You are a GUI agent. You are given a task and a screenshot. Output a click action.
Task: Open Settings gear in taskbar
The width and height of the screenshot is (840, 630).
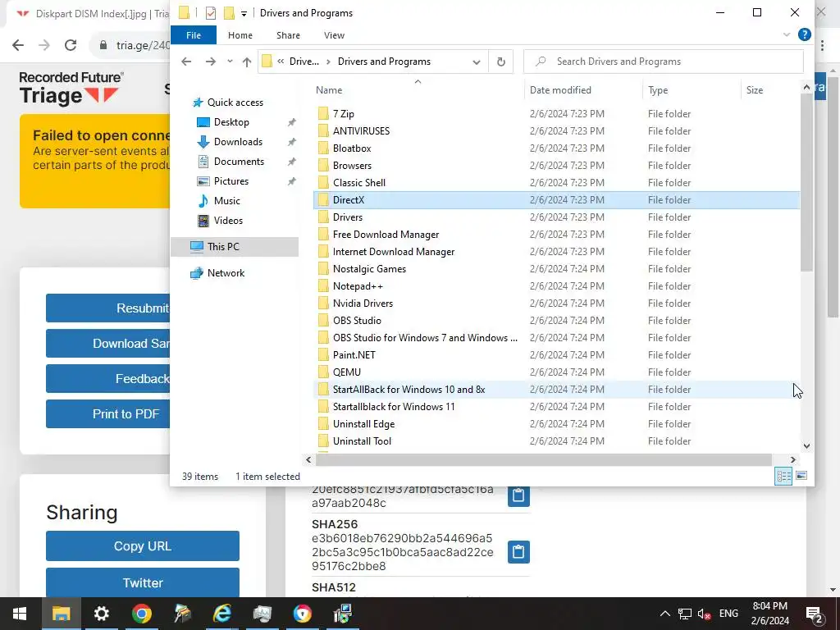(x=101, y=614)
